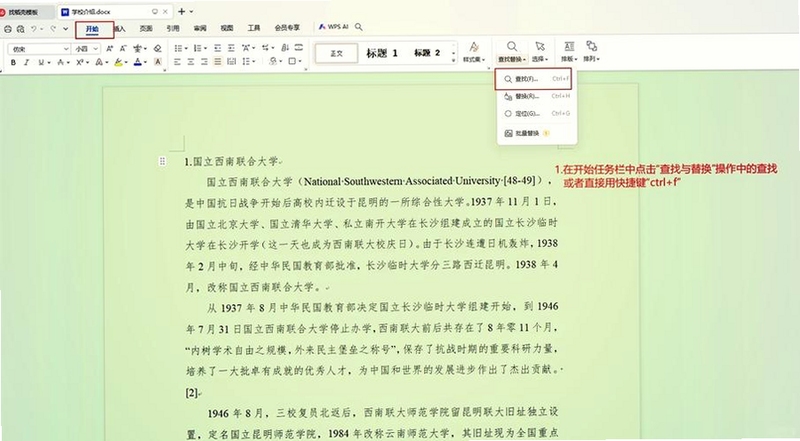The height and width of the screenshot is (441, 800).
Task: Apply the 标题 1 style
Action: (x=382, y=53)
